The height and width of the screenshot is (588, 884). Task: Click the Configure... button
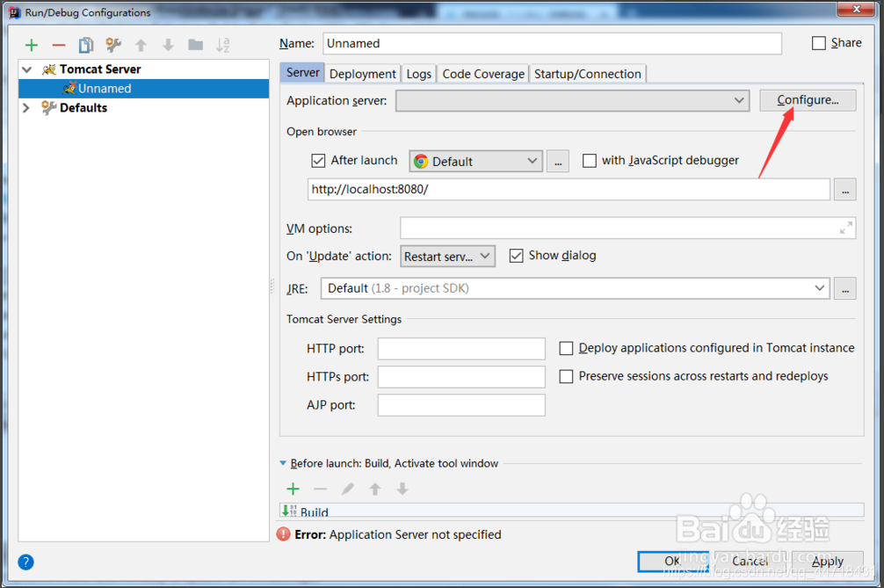point(808,100)
